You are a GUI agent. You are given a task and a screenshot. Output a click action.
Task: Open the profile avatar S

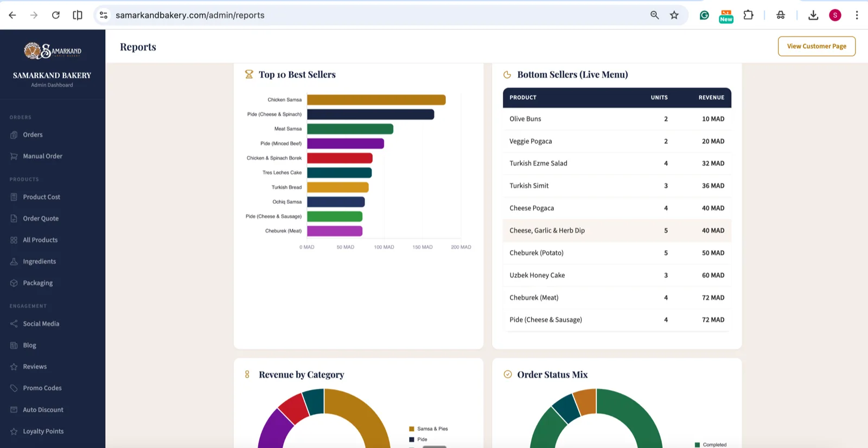[835, 15]
